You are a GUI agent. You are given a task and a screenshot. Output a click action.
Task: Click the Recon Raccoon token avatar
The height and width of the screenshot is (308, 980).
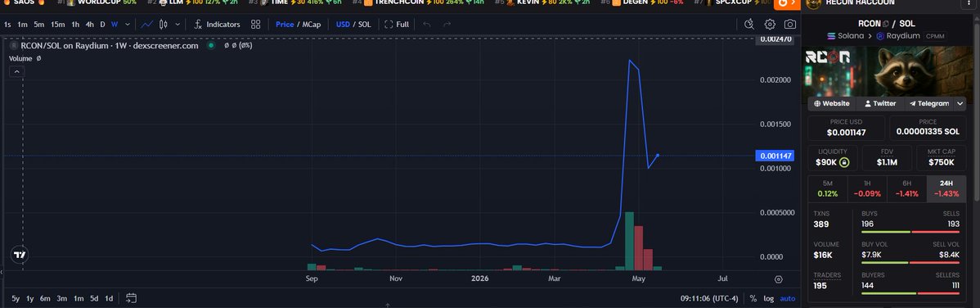click(x=813, y=4)
